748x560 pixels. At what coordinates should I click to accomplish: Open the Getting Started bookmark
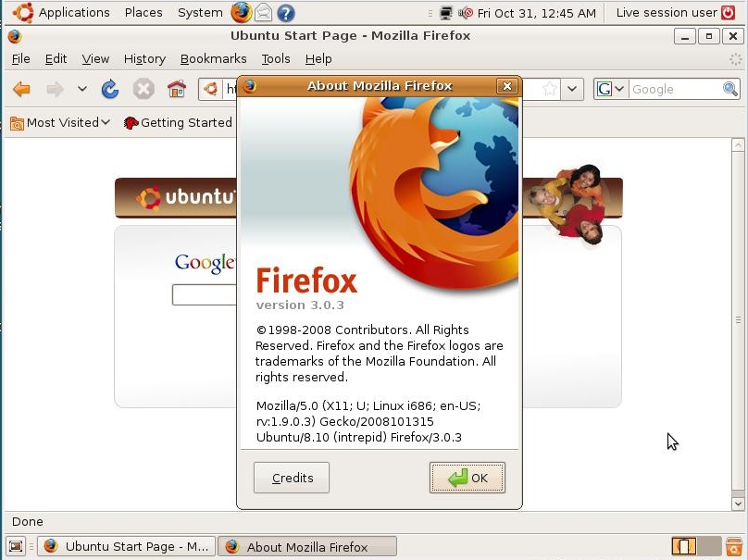tap(178, 123)
